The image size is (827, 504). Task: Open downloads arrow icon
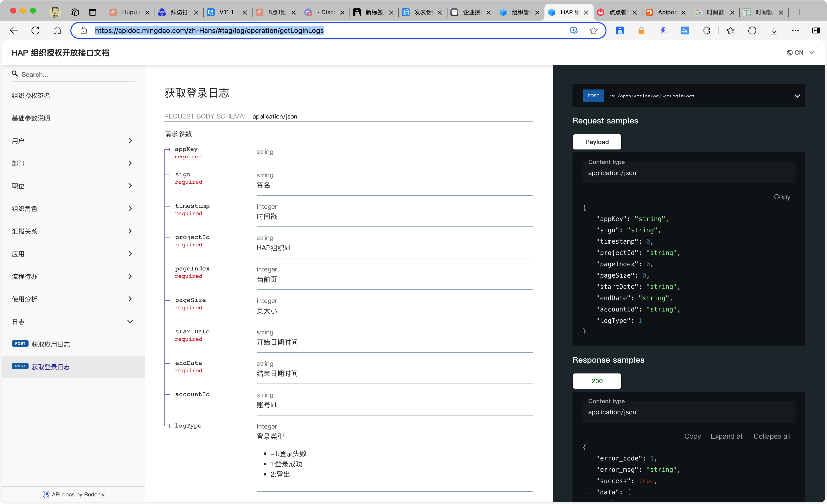[774, 30]
